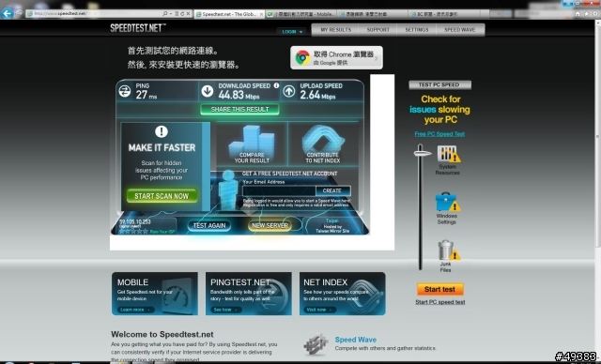Image resolution: width=601 pixels, height=364 pixels.
Task: Click Visit now on the NET INDEX card
Action: (x=319, y=310)
